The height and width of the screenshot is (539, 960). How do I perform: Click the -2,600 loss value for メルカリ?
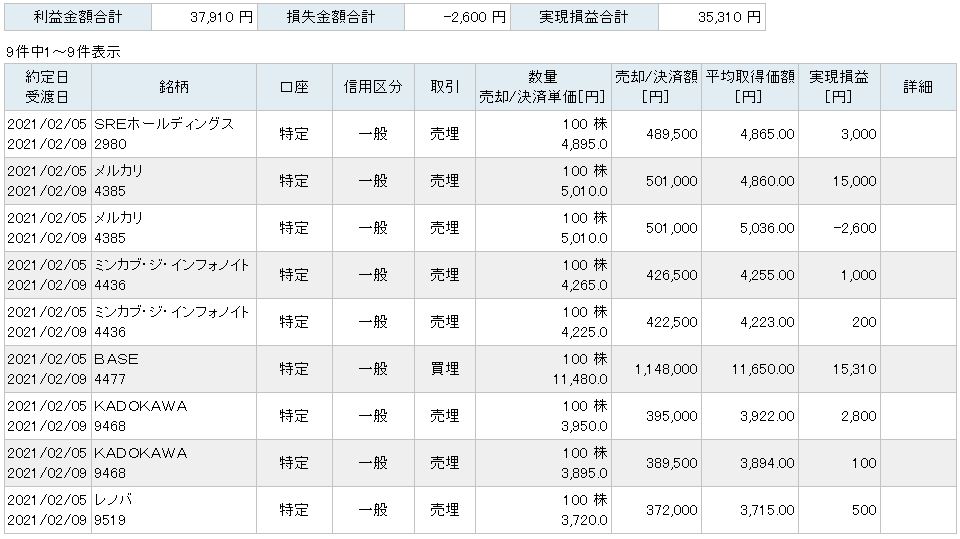click(855, 228)
